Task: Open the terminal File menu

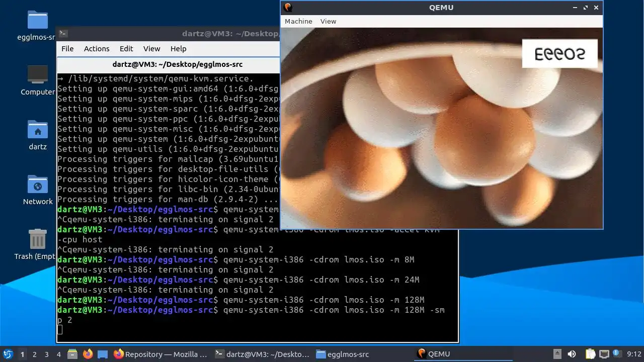Action: tap(67, 49)
